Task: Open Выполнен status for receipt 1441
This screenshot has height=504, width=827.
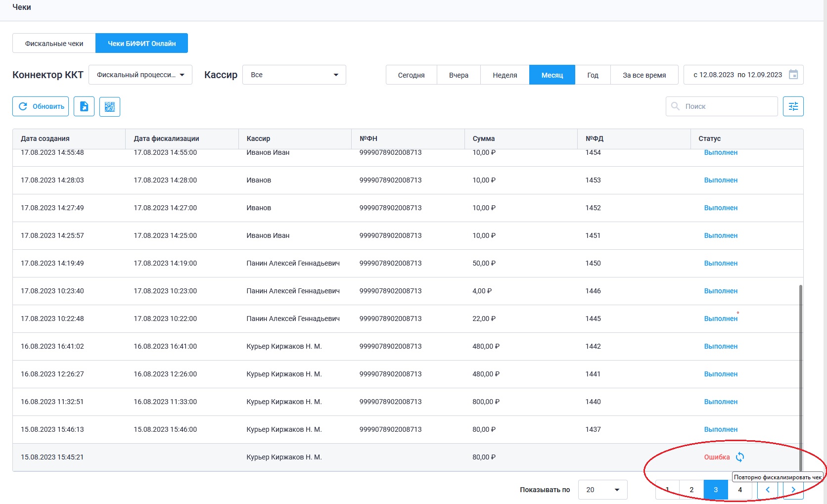Action: pos(721,374)
